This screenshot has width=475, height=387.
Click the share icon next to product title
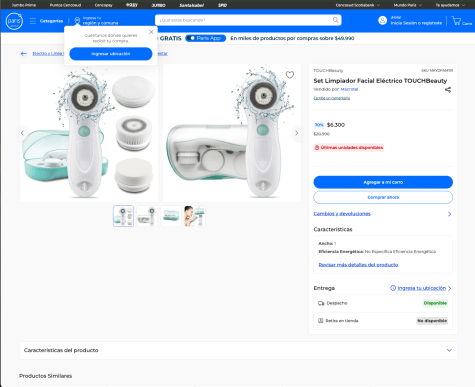tap(448, 90)
